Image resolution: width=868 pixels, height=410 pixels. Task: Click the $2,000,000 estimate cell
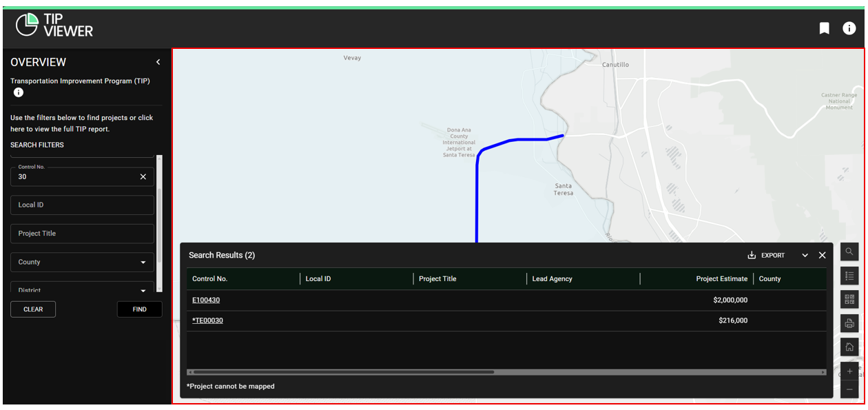[730, 300]
